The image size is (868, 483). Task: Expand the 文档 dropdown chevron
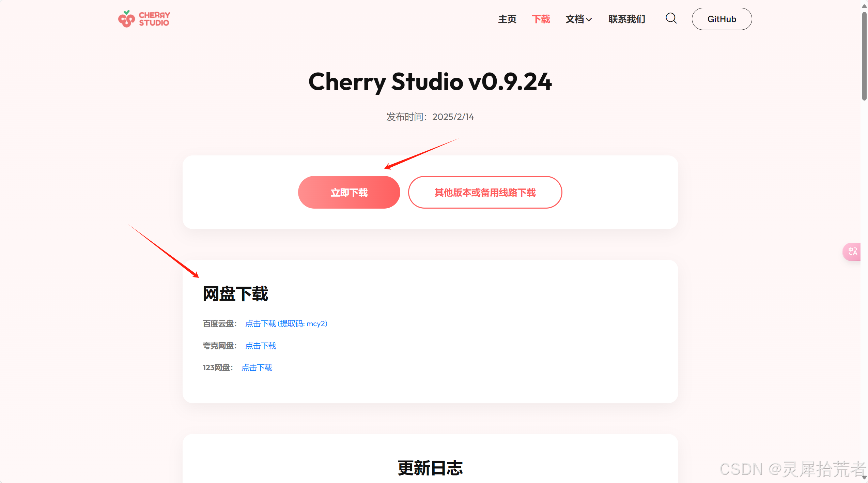pyautogui.click(x=589, y=20)
